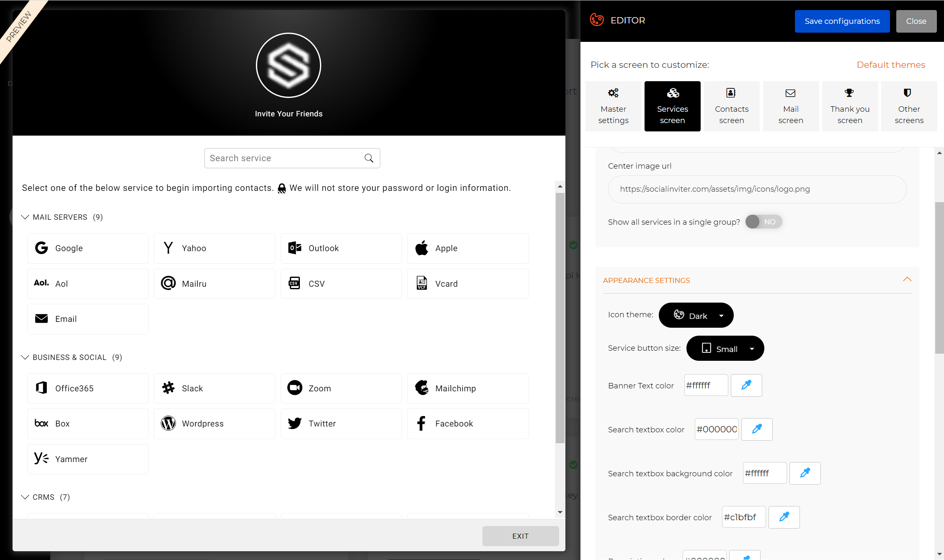This screenshot has height=560, width=944.
Task: Edit the Banner Text color hex field
Action: point(706,385)
